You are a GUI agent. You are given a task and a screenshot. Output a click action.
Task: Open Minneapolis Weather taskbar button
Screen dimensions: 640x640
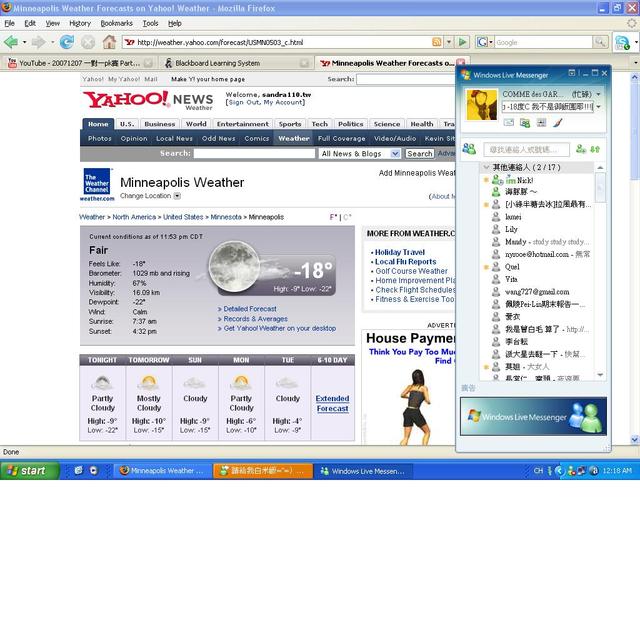pos(162,471)
